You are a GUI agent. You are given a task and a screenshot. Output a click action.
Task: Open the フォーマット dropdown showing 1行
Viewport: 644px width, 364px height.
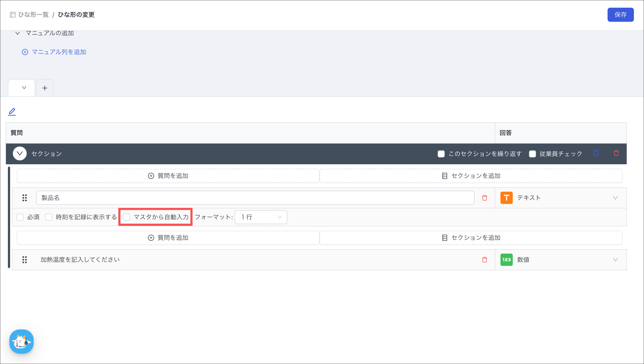[x=261, y=217]
